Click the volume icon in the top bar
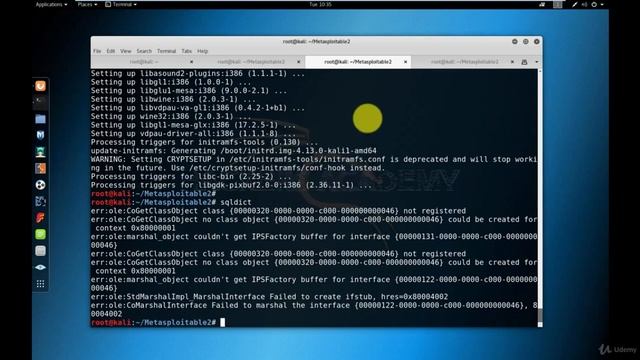 tap(584, 4)
